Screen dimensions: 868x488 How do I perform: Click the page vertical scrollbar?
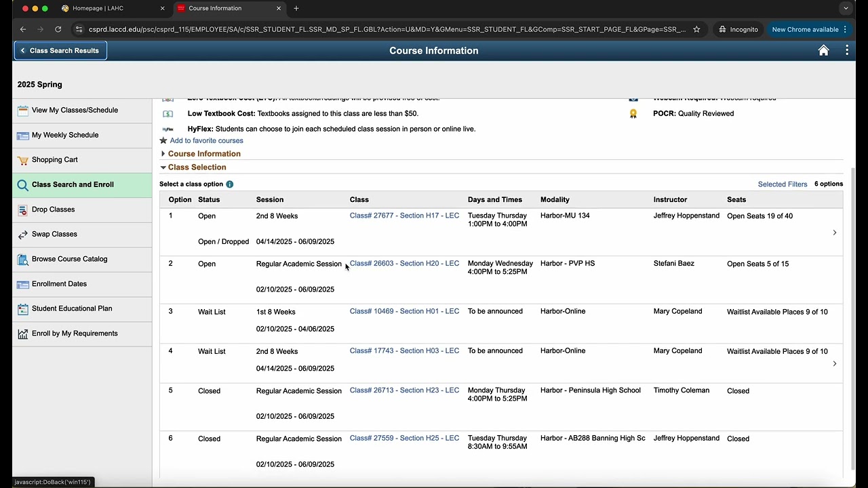852,319
